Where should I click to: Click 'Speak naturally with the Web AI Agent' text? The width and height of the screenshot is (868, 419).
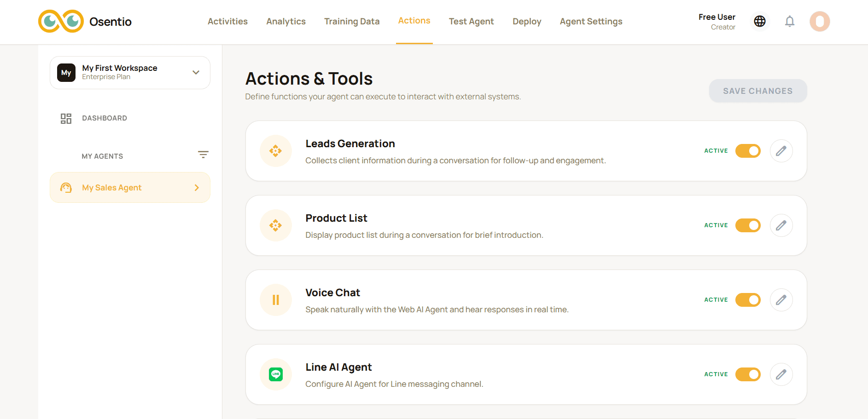tap(437, 310)
